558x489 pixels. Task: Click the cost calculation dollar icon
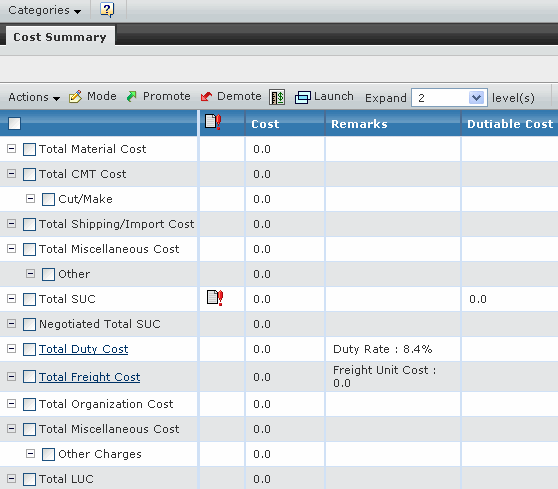pos(277,97)
